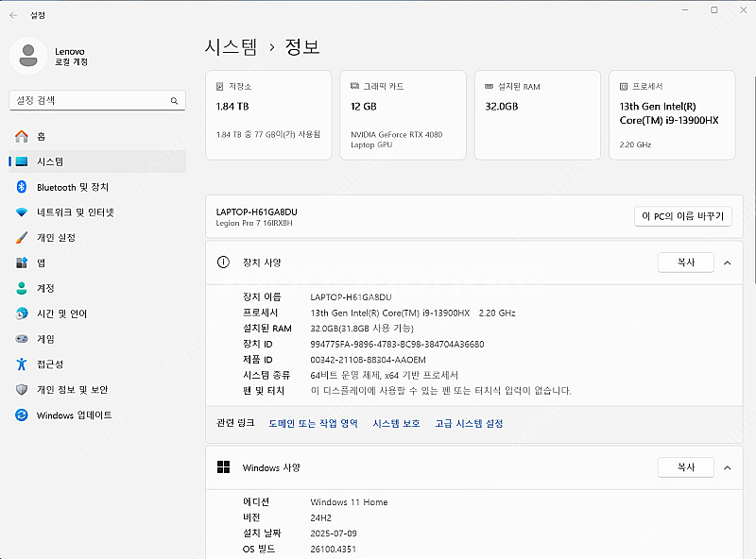
Task: Click the 시스템 monitor icon in the sidebar
Action: click(21, 161)
